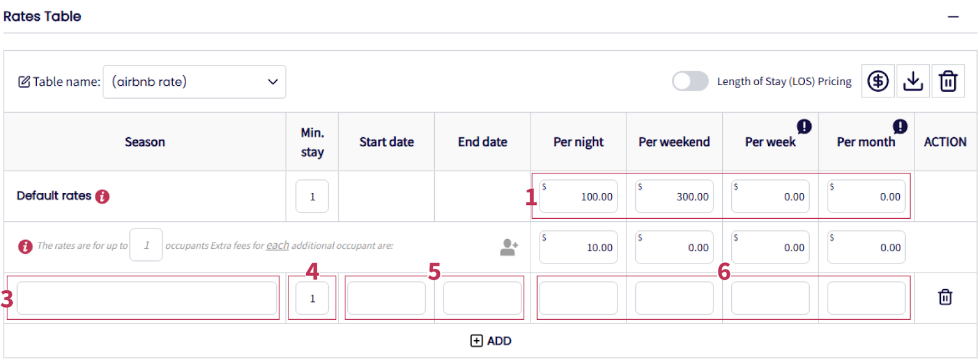
Task: Click the Default rates Per night field
Action: coord(578,196)
